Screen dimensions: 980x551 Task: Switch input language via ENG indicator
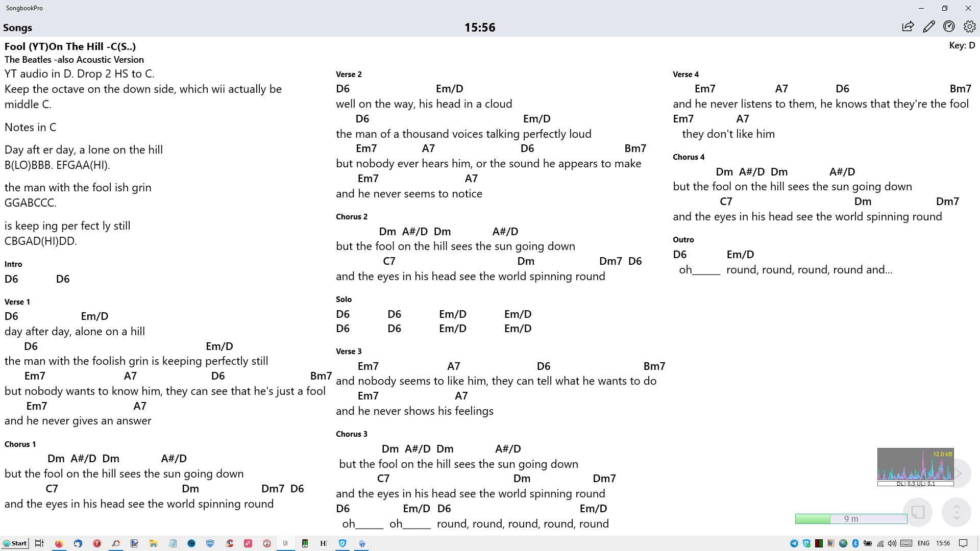click(923, 543)
